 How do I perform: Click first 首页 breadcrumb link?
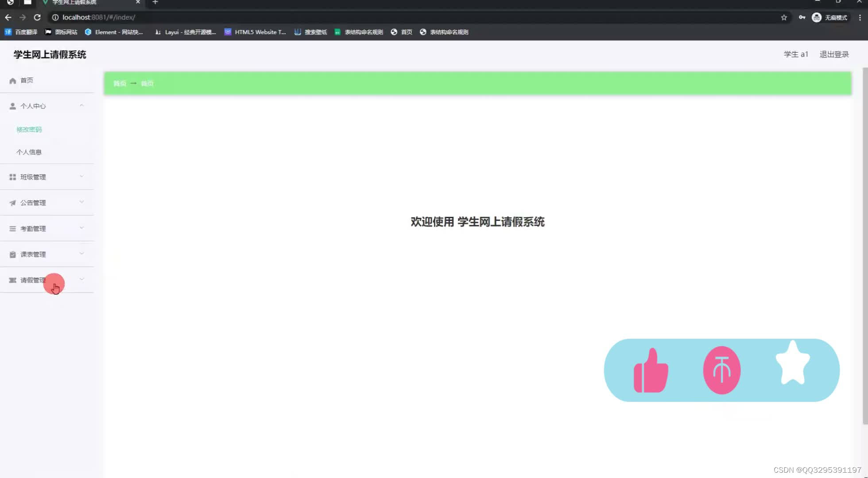pos(120,83)
